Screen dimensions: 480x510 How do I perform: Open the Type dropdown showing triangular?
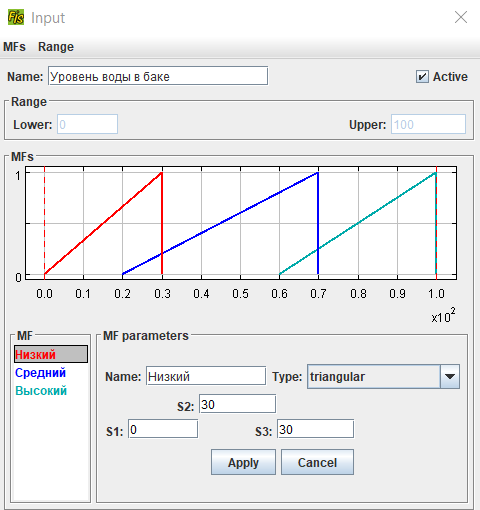click(x=383, y=377)
